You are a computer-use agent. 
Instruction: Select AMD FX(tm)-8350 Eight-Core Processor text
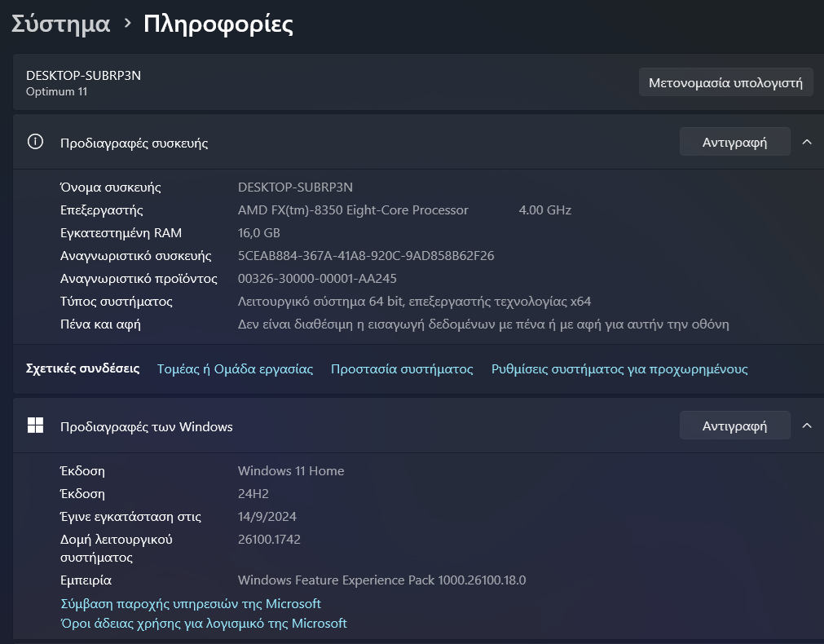point(353,210)
